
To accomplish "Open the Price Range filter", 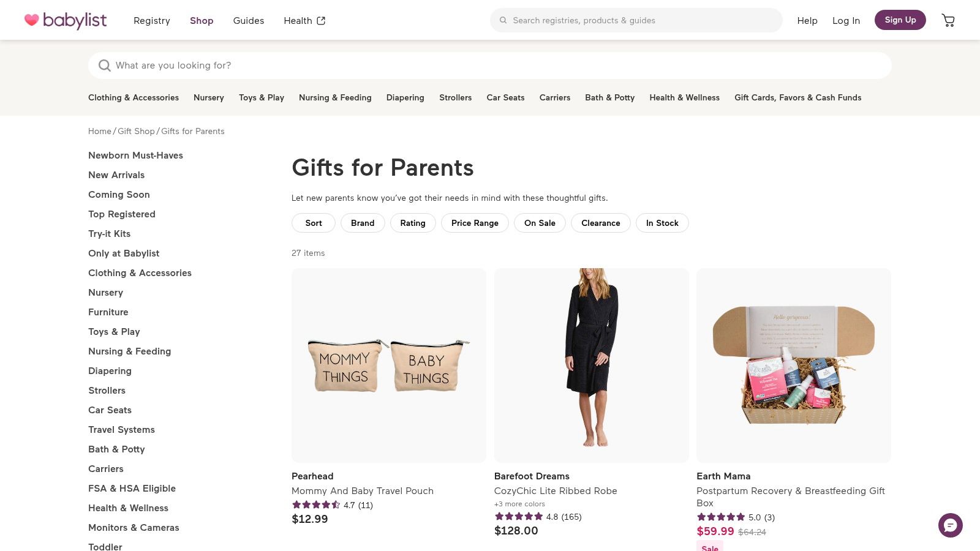I will click(475, 223).
